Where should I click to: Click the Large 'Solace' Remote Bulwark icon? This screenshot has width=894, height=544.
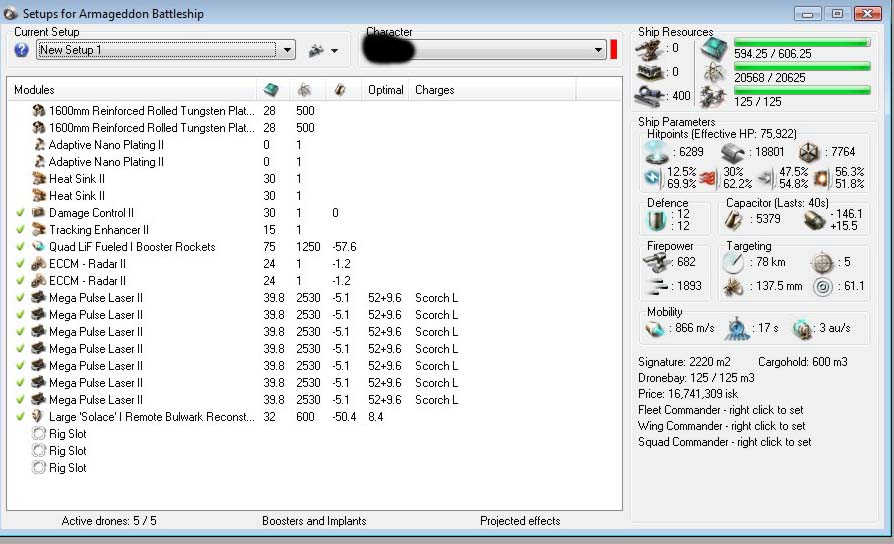click(38, 417)
